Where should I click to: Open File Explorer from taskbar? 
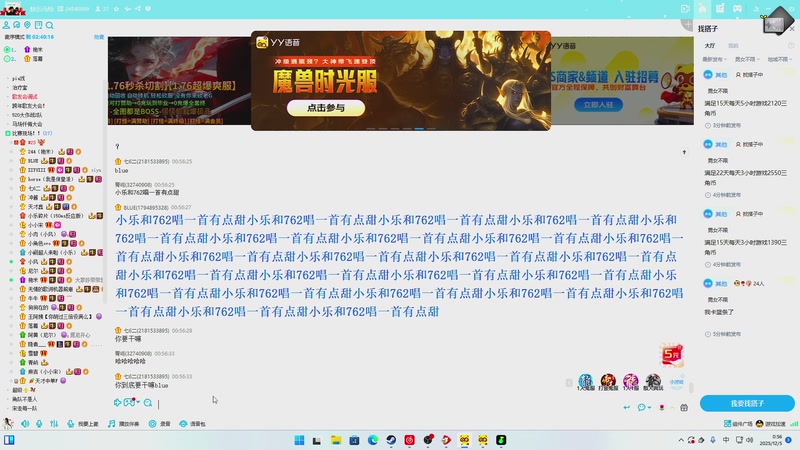coord(336,440)
